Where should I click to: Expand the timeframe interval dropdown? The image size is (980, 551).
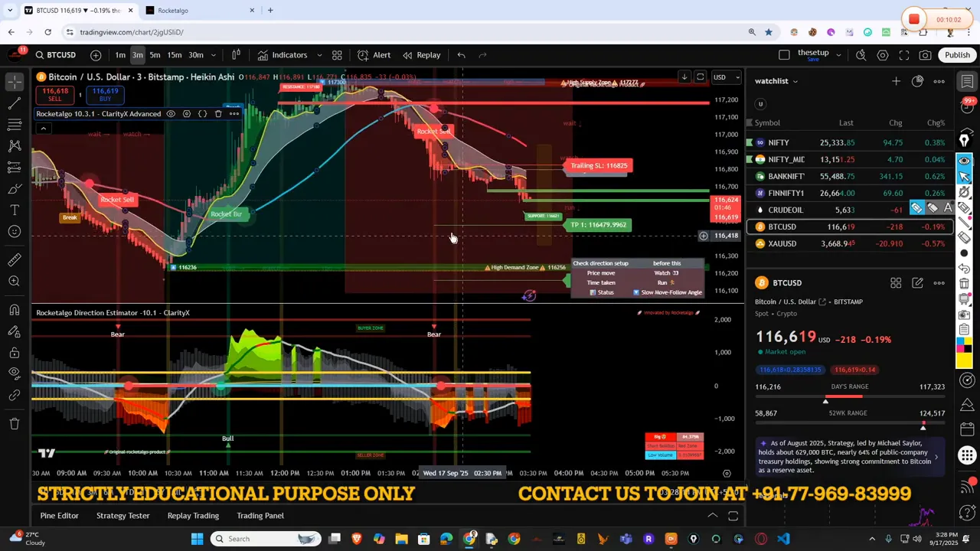[214, 55]
